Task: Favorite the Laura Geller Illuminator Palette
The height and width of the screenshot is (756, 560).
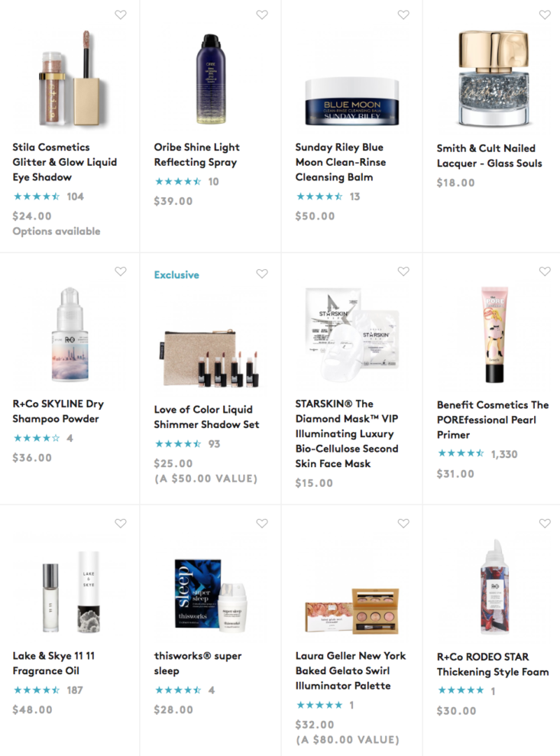Action: (403, 523)
